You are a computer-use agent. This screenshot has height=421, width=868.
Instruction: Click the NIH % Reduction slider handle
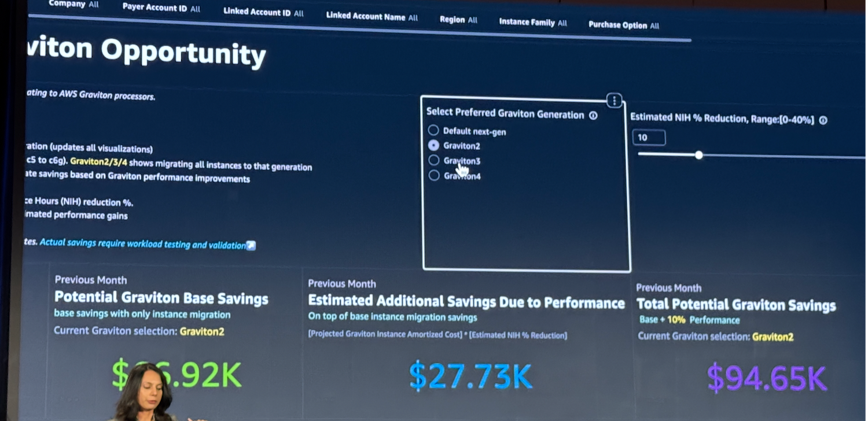click(x=699, y=155)
